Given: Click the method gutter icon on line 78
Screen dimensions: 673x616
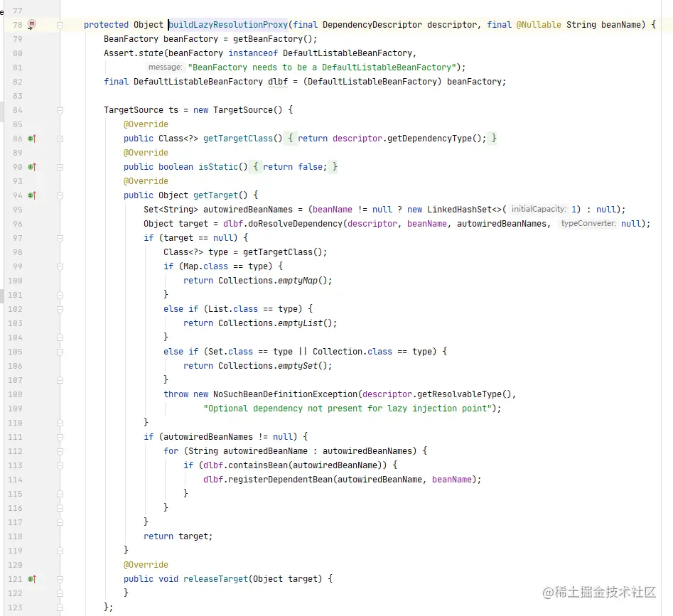Looking at the screenshot, I should click(32, 24).
